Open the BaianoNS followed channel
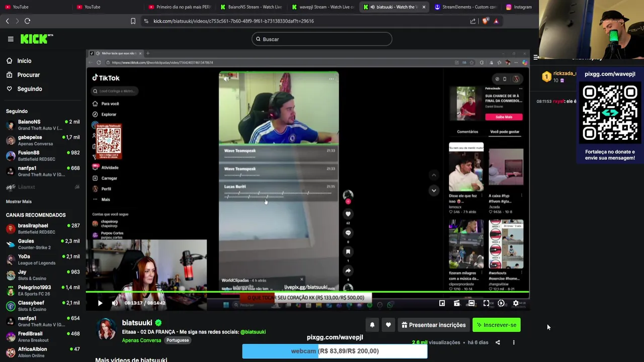The image size is (644, 362). click(43, 125)
